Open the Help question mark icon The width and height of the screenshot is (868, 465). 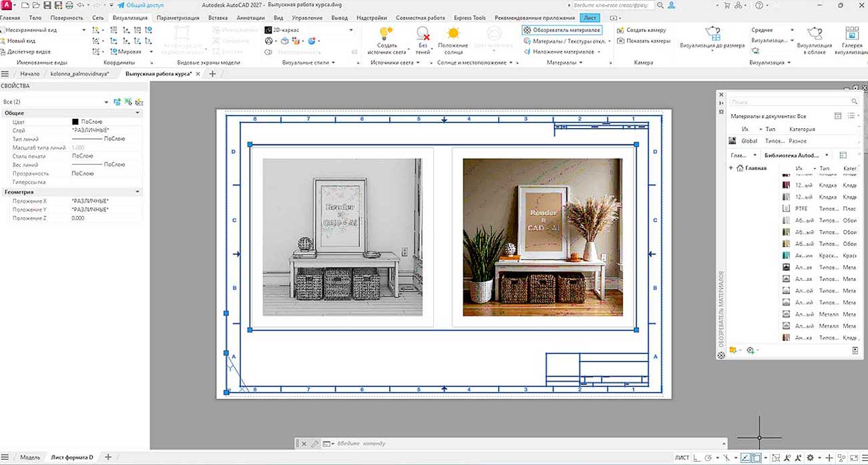(x=759, y=5)
